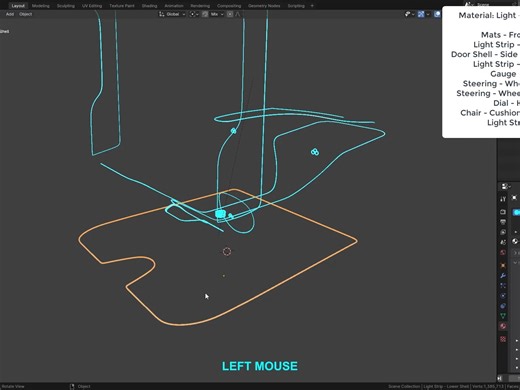Open the Texture checker tab
Viewport: 520px width, 390px height.
tap(503, 339)
